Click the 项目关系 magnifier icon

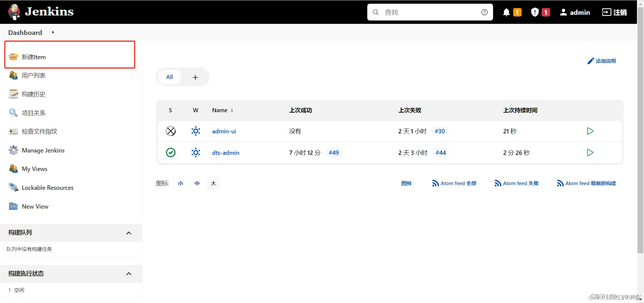pyautogui.click(x=13, y=113)
